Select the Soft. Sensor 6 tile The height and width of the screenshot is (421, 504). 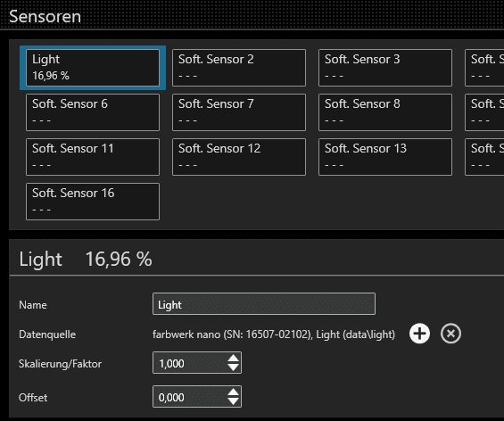pos(93,112)
